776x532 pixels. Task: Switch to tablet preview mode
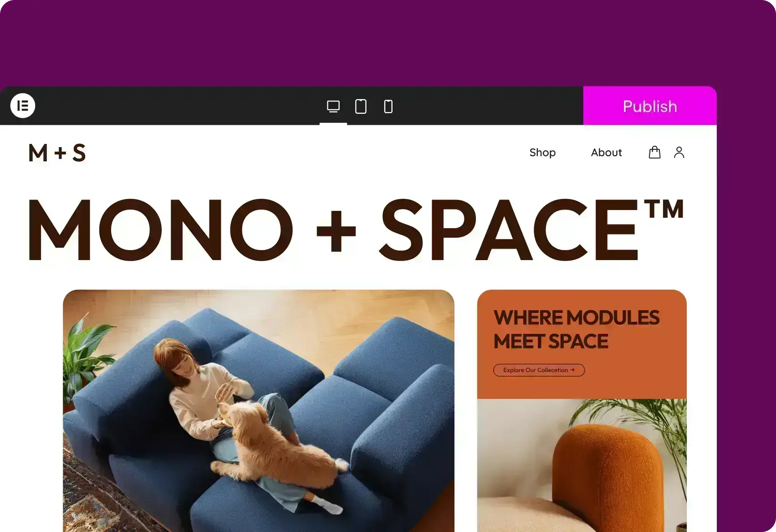(361, 106)
